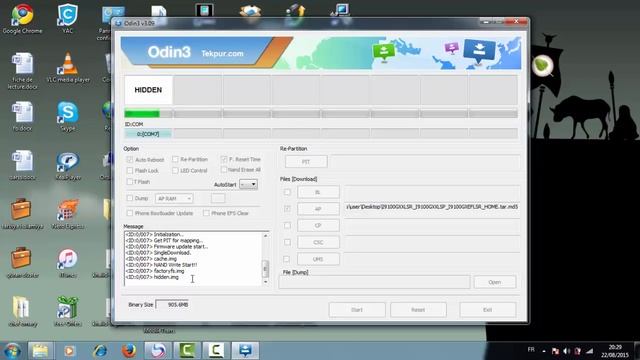Click the AP file path field
The width and height of the screenshot is (640, 360).
432,207
